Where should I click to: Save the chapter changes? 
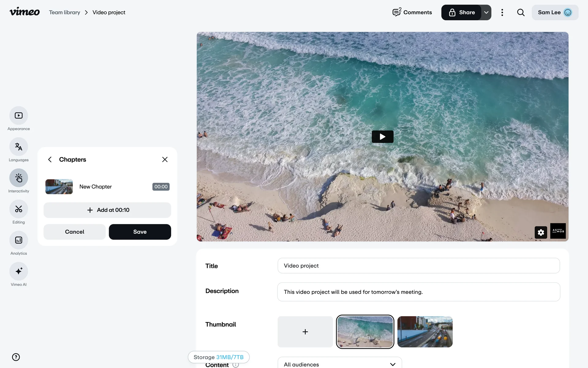140,232
